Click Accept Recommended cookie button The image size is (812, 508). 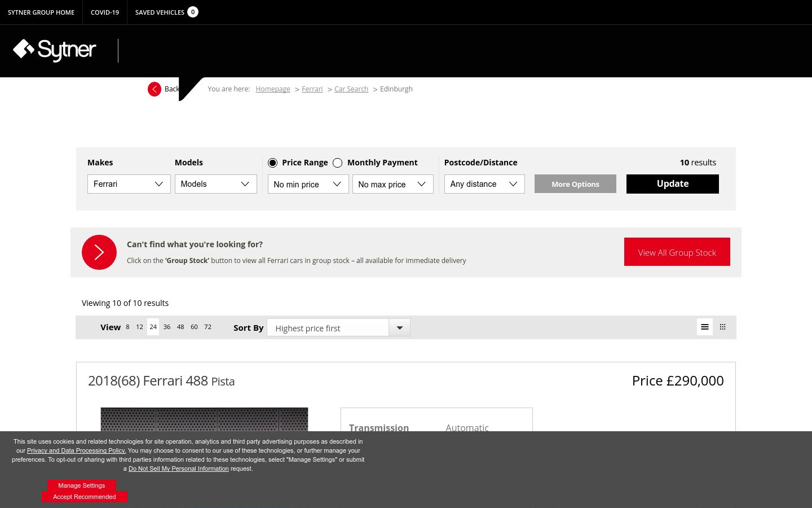85,497
